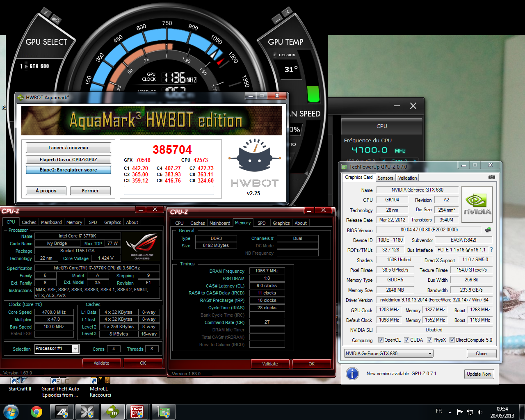Open NVIDIA GeForce GTX 680 dropdown in GPU-Z
The width and height of the screenshot is (525, 420).
389,354
